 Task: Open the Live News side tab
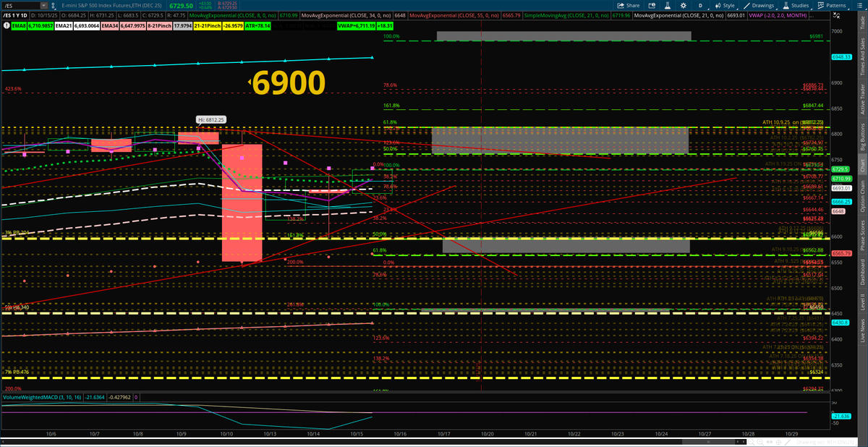(x=862, y=330)
